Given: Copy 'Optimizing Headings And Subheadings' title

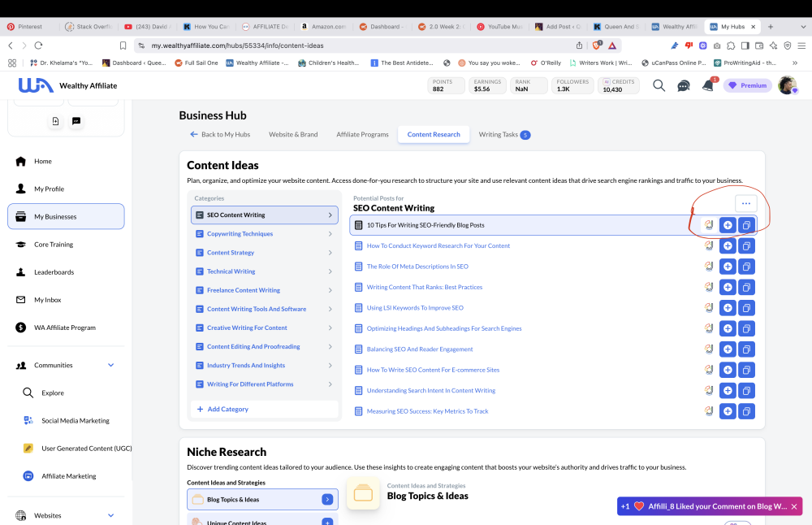Looking at the screenshot, I should tap(746, 328).
